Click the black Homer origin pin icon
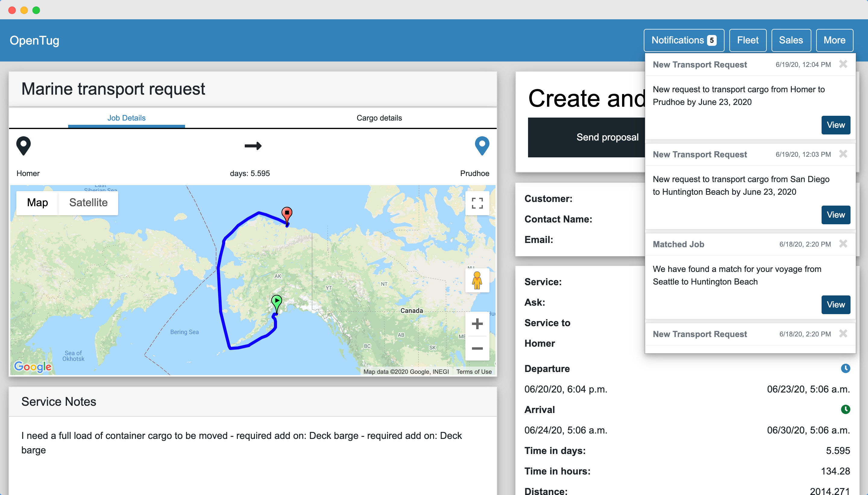Screen dimensions: 868x495 coord(24,146)
